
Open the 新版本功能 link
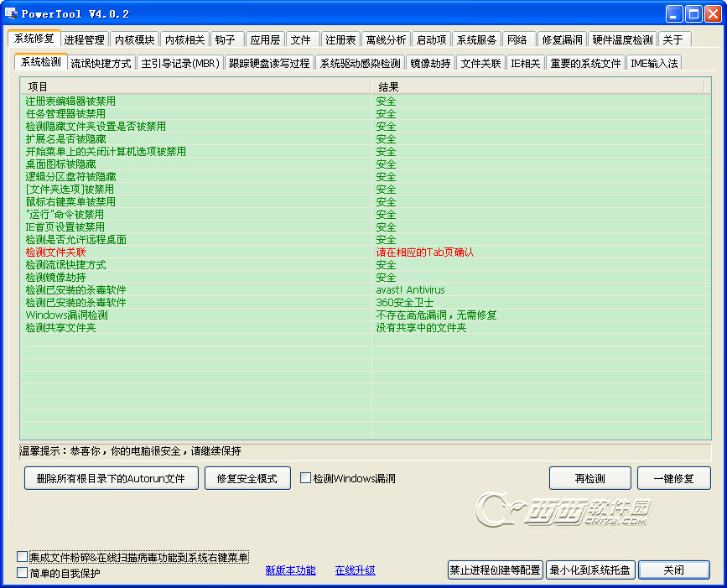point(290,570)
